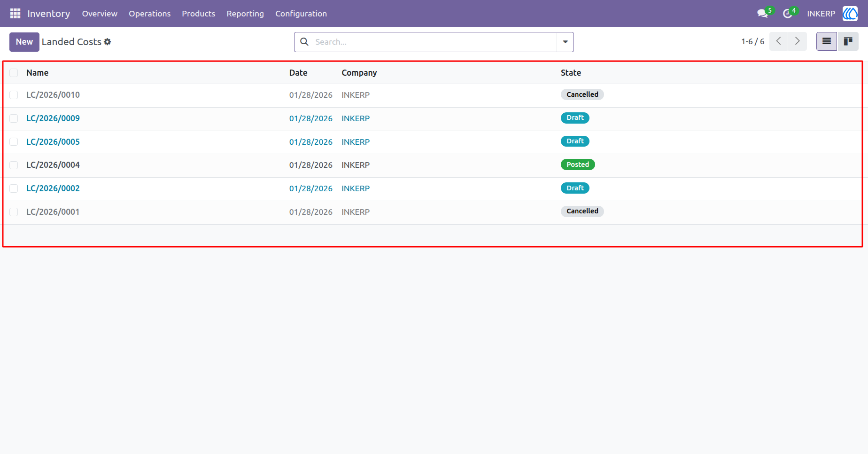Click the 1-6 / 6 pager counter
The height and width of the screenshot is (454, 868).
coord(752,41)
